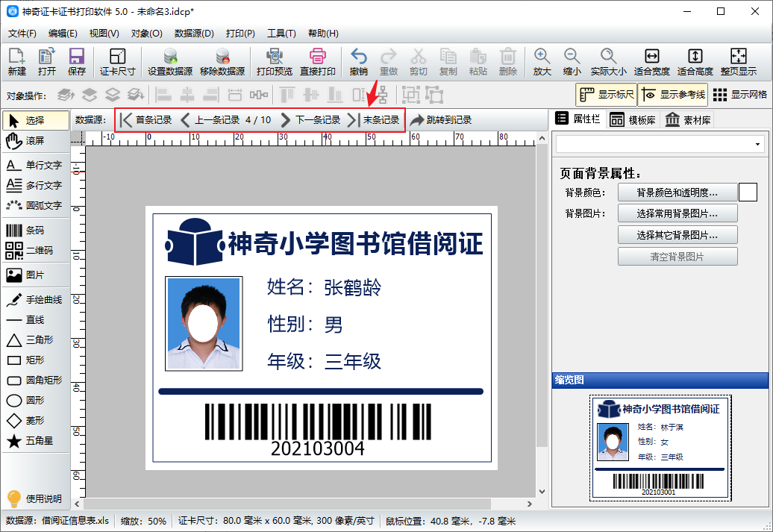Click the 实际大小 actual size icon

tap(608, 62)
